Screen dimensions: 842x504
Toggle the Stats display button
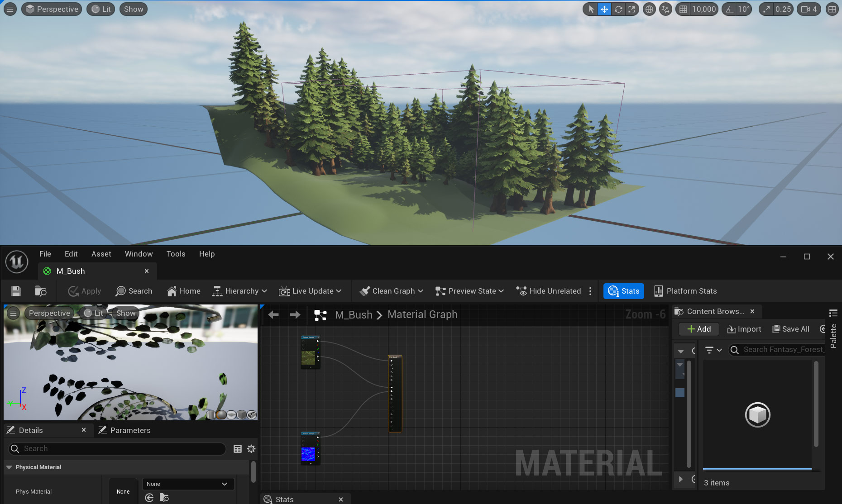[623, 291]
